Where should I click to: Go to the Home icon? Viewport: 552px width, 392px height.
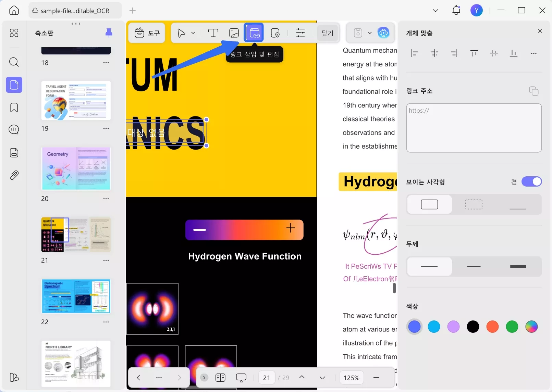14,10
